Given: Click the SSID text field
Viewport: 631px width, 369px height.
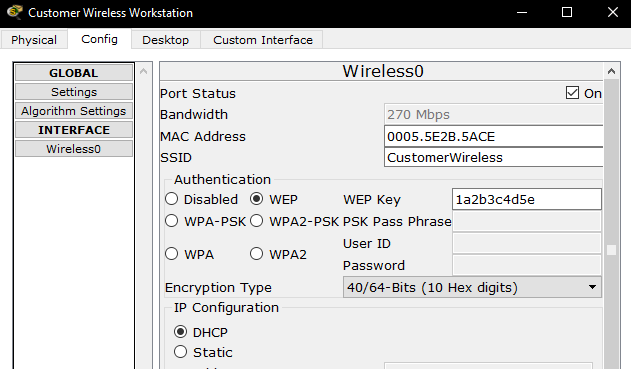Looking at the screenshot, I should click(x=494, y=157).
